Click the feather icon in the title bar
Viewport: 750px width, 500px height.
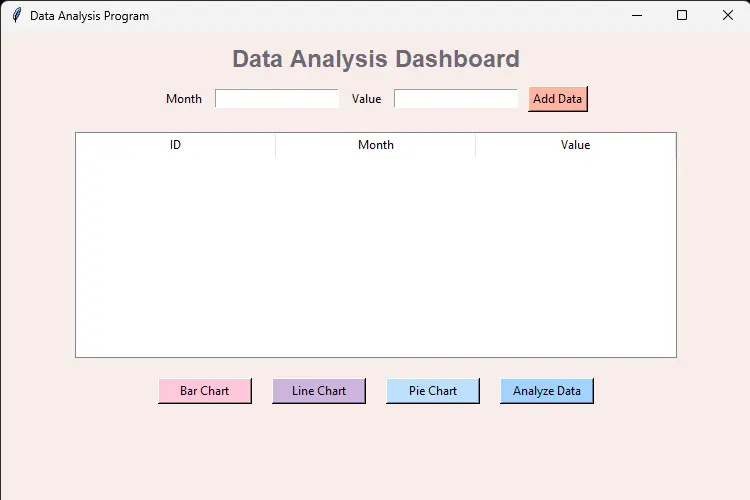click(x=16, y=15)
